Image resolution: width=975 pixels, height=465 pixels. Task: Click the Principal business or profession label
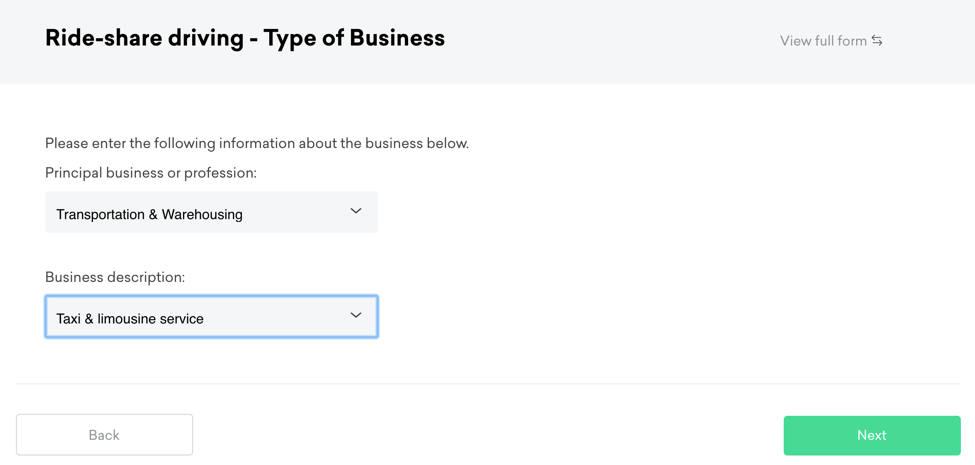coord(151,173)
